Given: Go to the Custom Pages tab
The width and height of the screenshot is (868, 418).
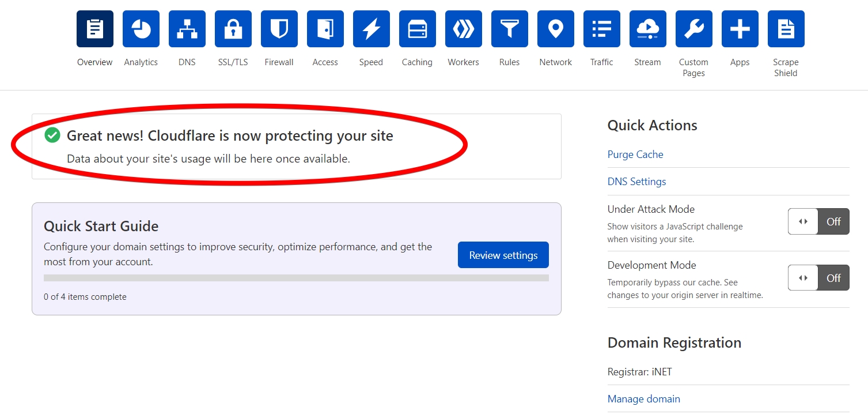Looking at the screenshot, I should click(693, 28).
